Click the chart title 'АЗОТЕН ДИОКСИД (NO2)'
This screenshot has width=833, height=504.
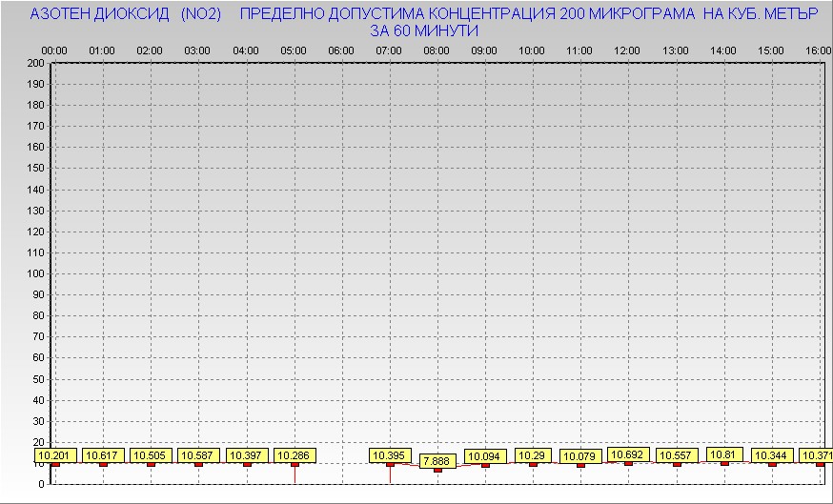(126, 15)
